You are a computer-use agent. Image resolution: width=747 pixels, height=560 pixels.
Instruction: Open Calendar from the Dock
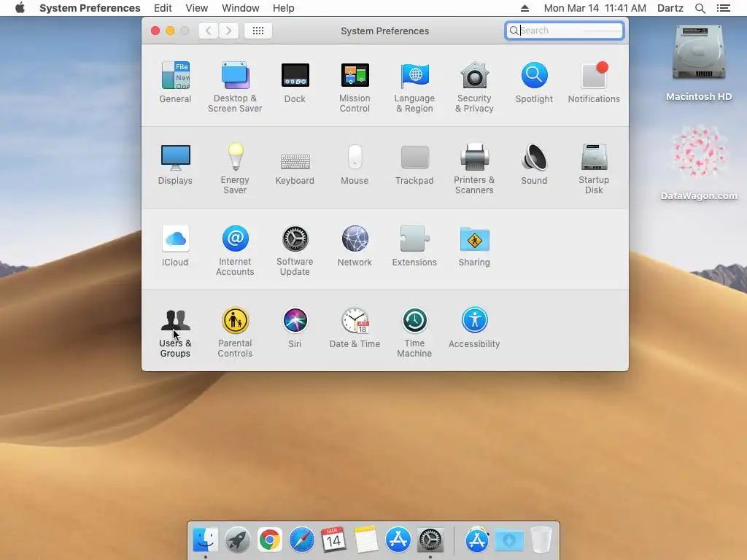pyautogui.click(x=333, y=540)
